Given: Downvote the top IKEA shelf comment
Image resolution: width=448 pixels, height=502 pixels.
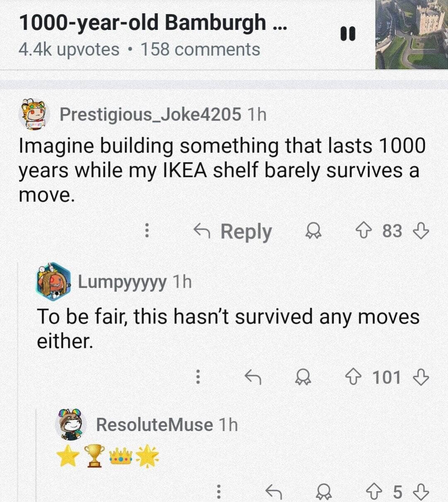Looking at the screenshot, I should (421, 232).
